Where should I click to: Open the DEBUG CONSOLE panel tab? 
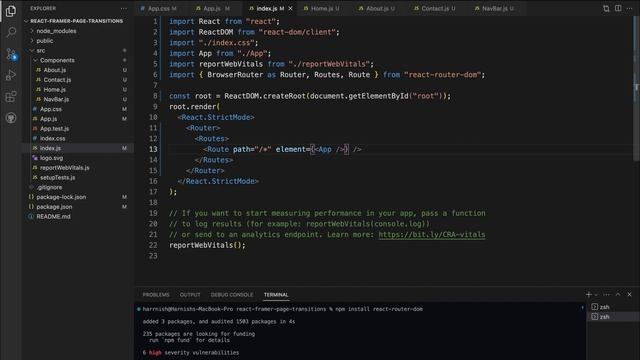[232, 295]
